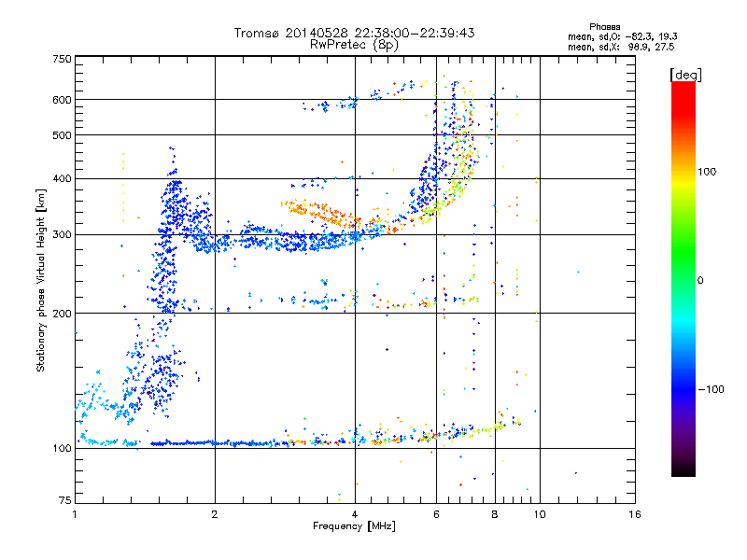This screenshot has height=560, width=747.
Task: Click the black bottom of the colorbar
Action: click(x=684, y=469)
